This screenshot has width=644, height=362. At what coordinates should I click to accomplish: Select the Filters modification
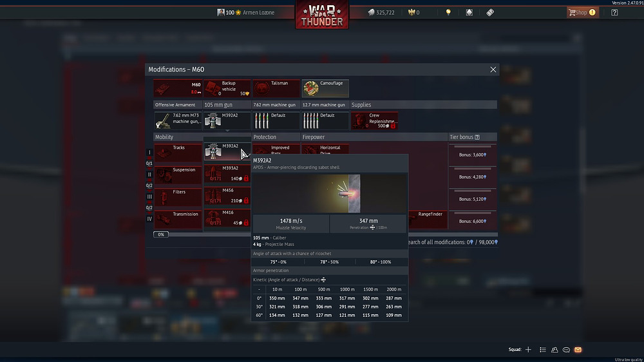178,197
